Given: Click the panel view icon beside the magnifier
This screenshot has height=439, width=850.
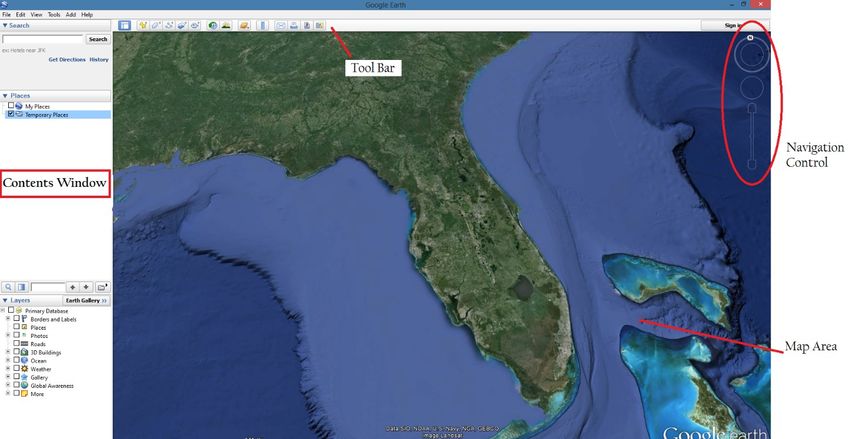Looking at the screenshot, I should (22, 287).
